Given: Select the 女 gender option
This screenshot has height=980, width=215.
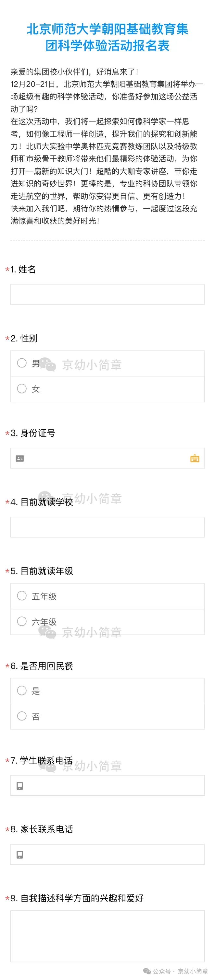Looking at the screenshot, I should pos(22,388).
